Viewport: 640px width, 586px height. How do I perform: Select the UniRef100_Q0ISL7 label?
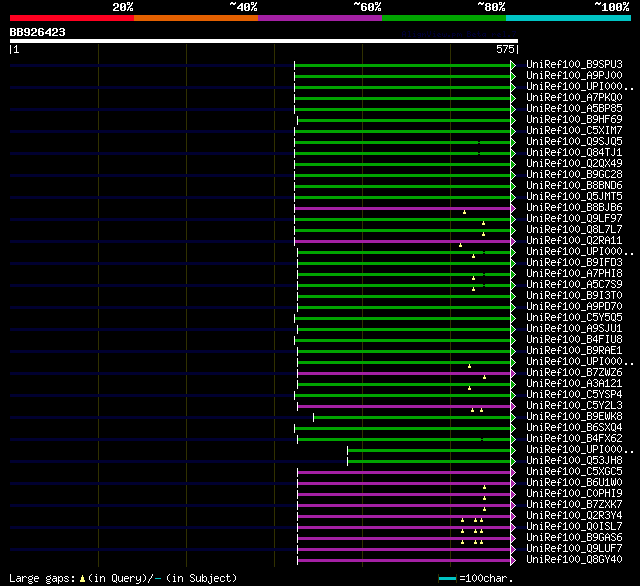(x=574, y=527)
